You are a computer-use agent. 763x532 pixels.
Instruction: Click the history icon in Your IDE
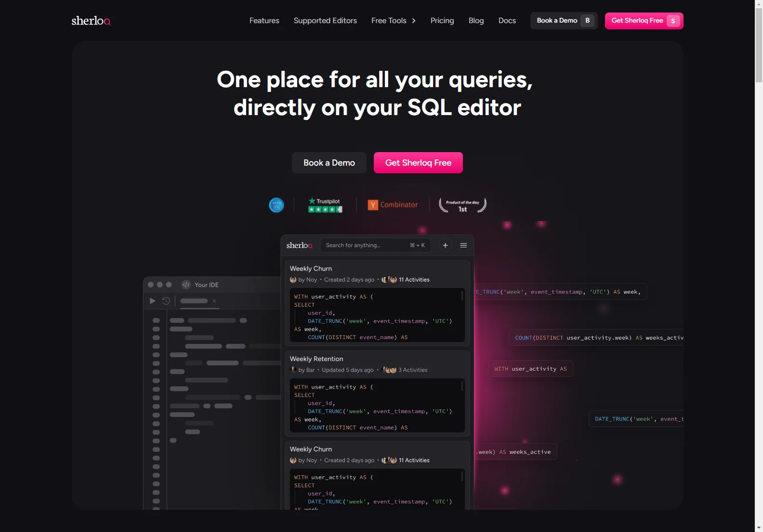click(x=166, y=301)
